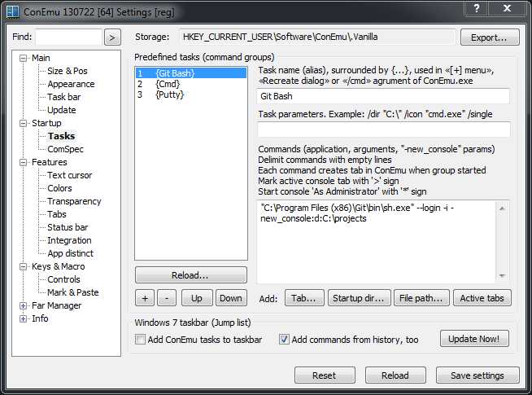Screen dimensions: 532x395
Task: Open the Task bar settings page
Action: coord(63,97)
